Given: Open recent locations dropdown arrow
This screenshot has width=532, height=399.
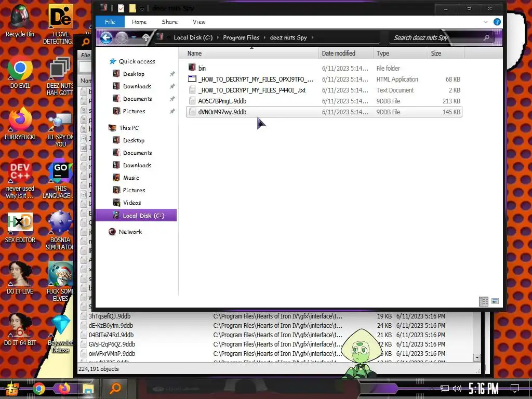Looking at the screenshot, I should (134, 37).
